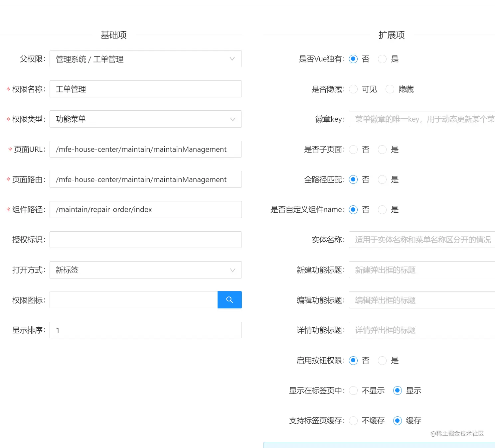
Task: Select 是 for 启用按钮权限
Action: click(x=382, y=360)
